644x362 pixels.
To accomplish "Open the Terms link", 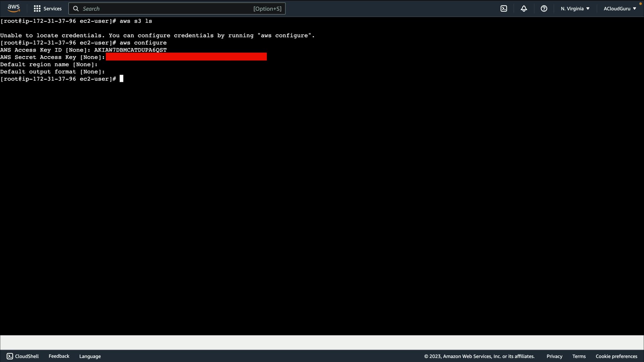I will (x=579, y=356).
